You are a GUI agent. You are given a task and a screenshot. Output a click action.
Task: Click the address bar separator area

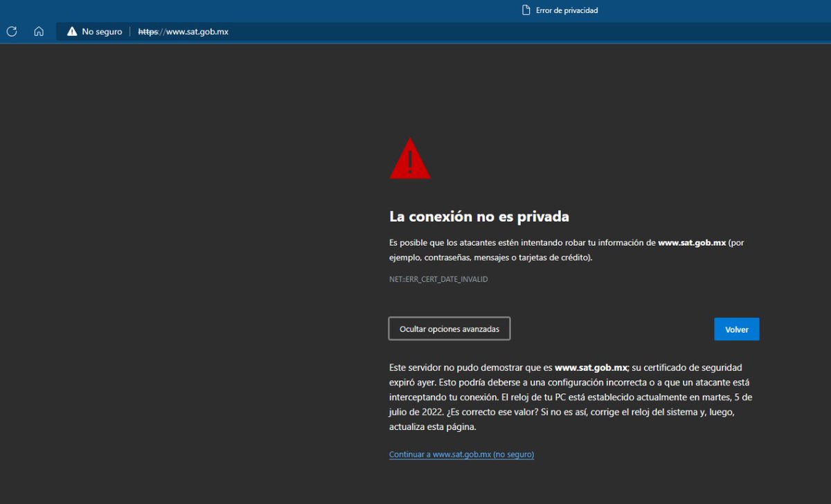(129, 31)
